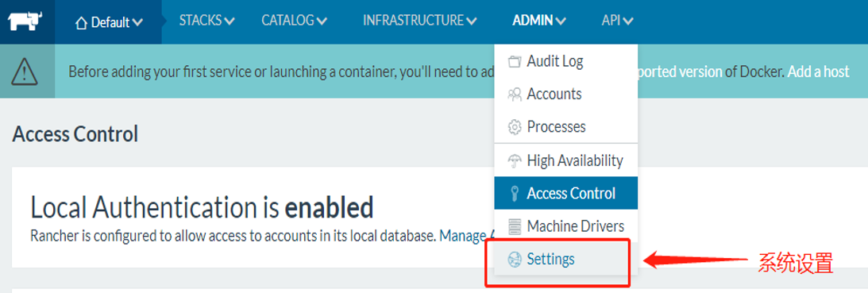Click the Machine Drivers server icon

tap(515, 226)
